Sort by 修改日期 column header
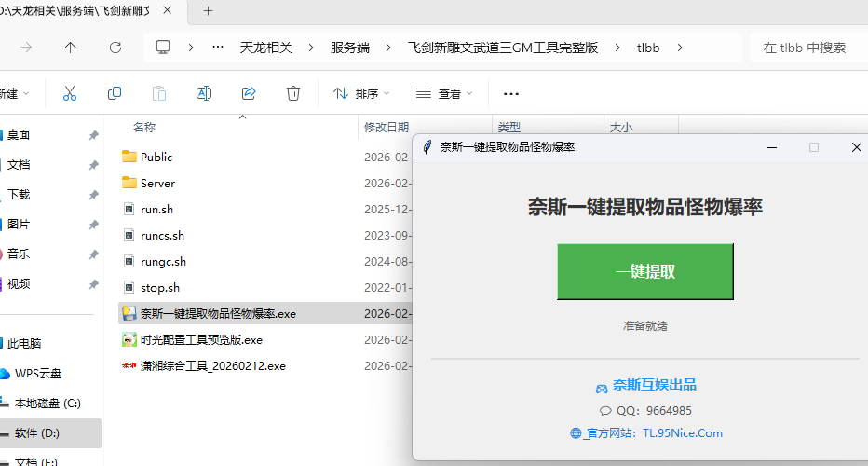This screenshot has width=868, height=466. 387,128
